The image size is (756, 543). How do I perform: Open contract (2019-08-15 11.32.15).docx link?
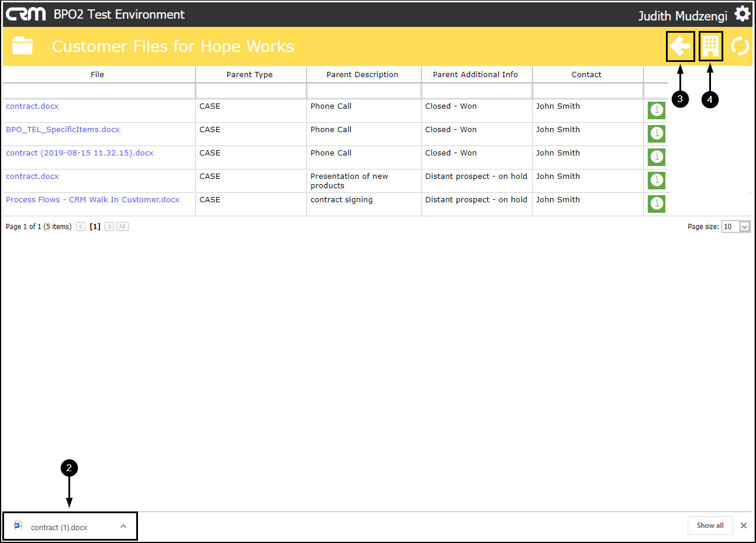(80, 153)
